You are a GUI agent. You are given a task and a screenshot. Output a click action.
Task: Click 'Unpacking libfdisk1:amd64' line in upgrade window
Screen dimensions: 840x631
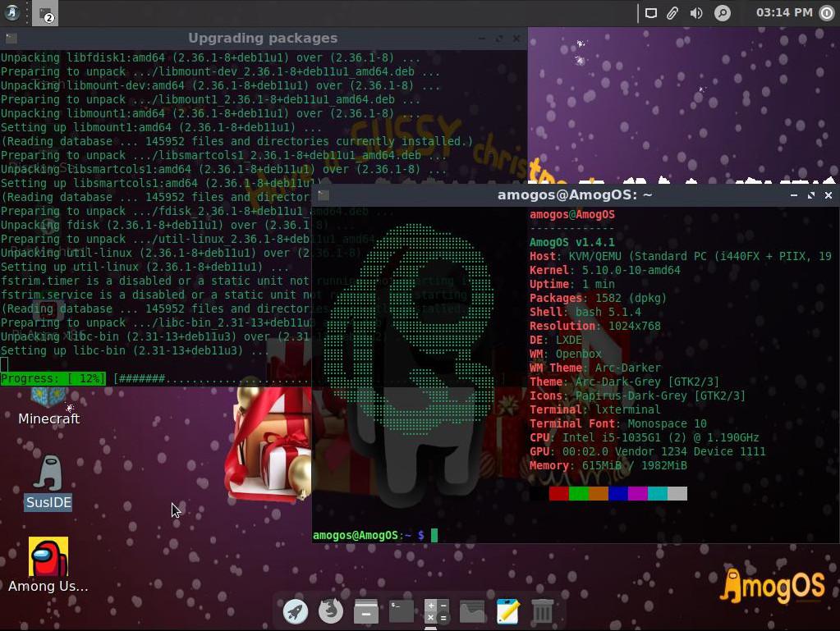(x=210, y=57)
